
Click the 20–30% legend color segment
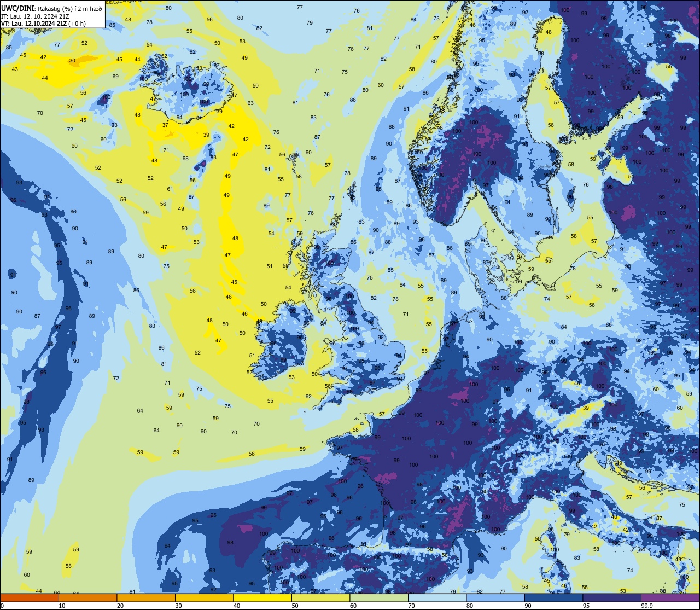click(x=146, y=597)
